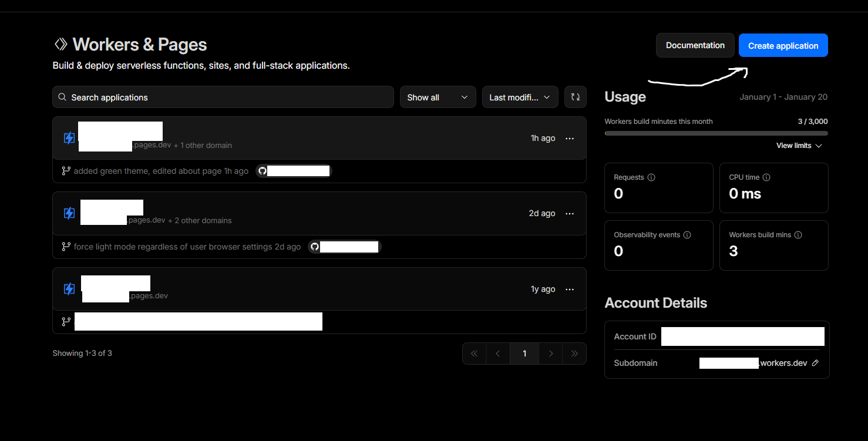
Task: Go to the next page arrow
Action: coord(551,354)
